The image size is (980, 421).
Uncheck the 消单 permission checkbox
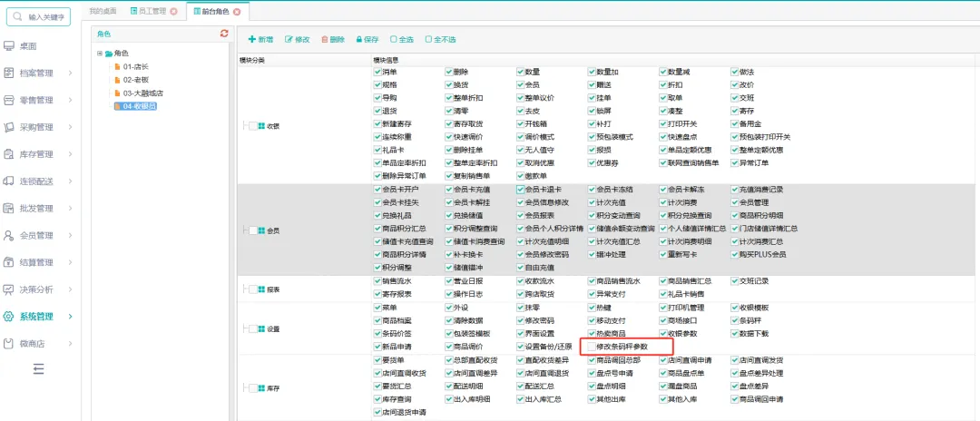377,72
